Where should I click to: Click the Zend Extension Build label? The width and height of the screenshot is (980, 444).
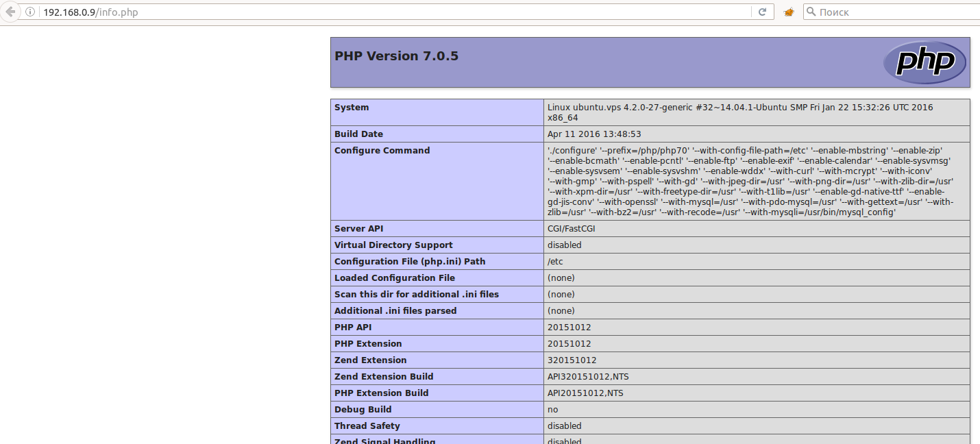pyautogui.click(x=384, y=377)
